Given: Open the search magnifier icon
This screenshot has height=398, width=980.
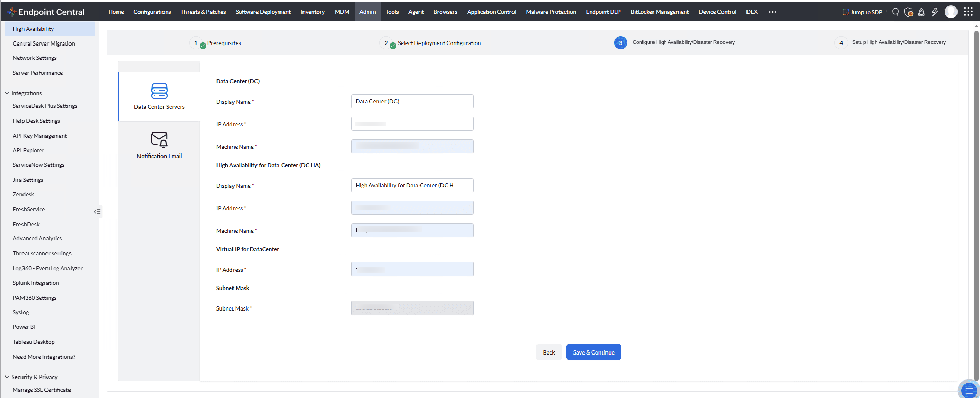Looking at the screenshot, I should 895,12.
